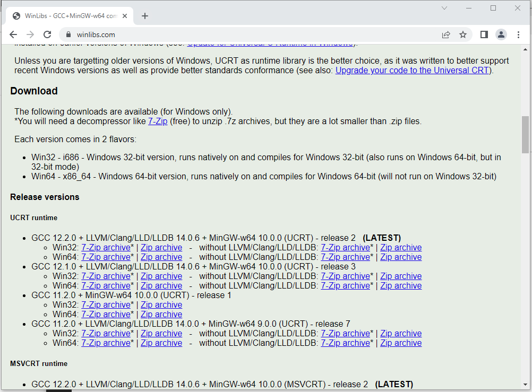Click the share page icon in address bar
532x392 pixels.
click(445, 34)
